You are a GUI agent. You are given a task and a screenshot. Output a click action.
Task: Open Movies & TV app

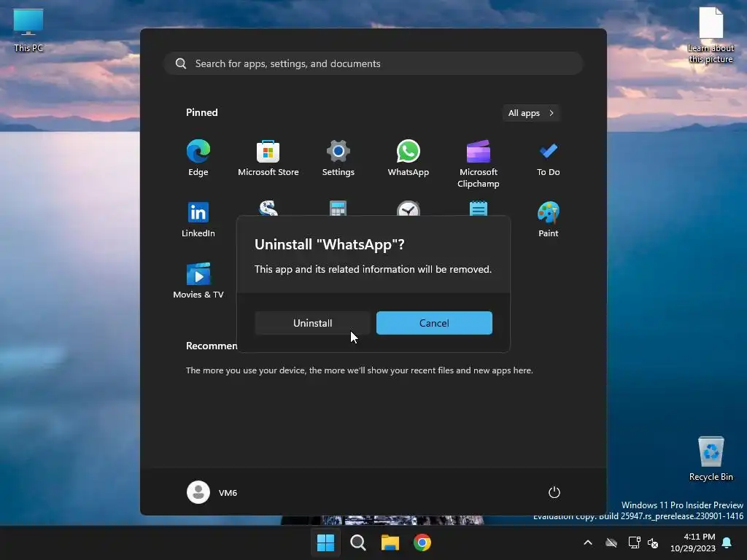198,281
